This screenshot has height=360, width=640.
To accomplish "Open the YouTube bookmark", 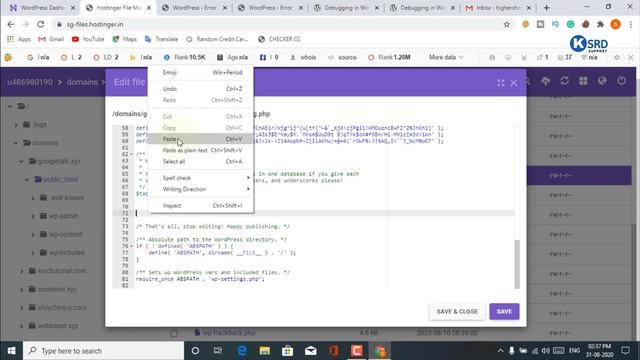I will coord(88,39).
